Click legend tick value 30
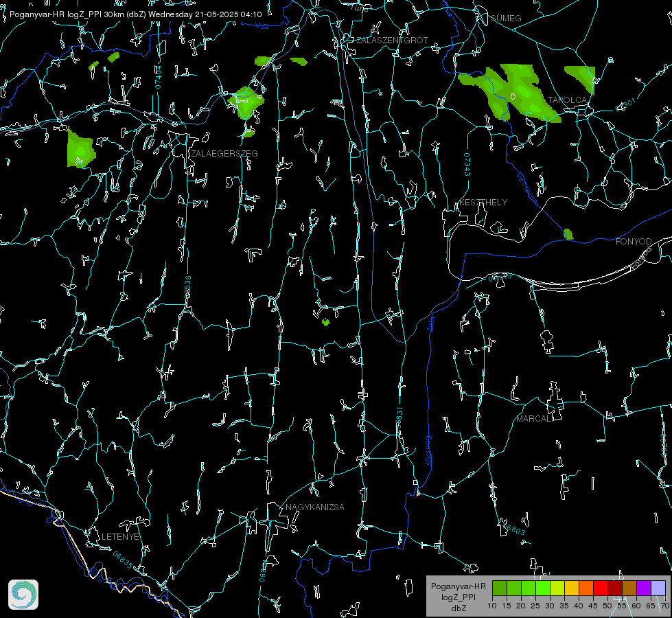 [x=550, y=606]
